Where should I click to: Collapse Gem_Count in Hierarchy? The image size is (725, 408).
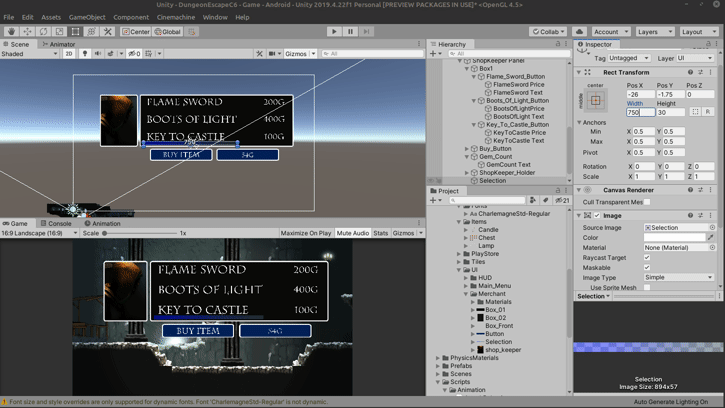pos(467,156)
